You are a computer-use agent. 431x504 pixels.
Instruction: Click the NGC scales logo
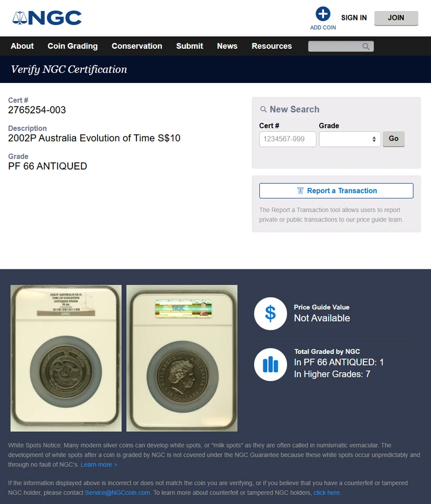click(47, 18)
